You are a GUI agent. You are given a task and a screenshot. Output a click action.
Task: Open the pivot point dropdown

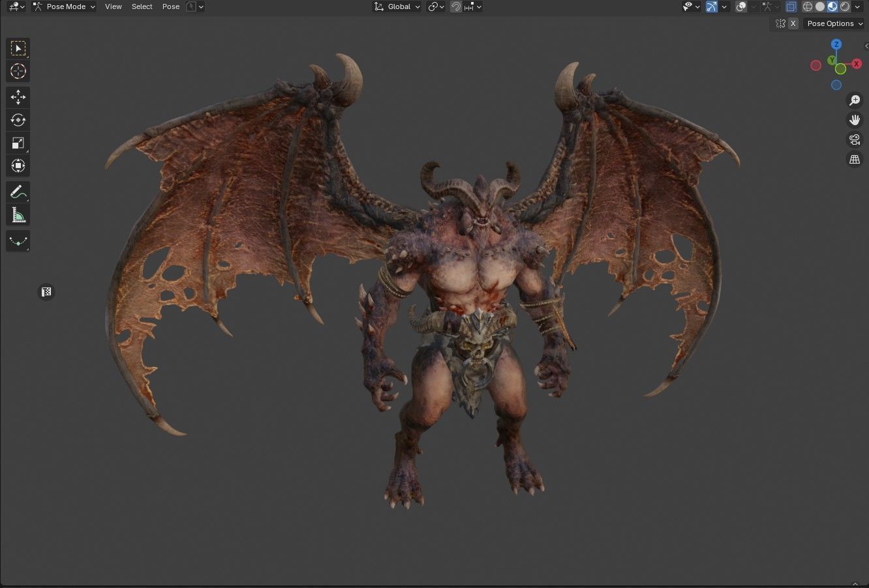[436, 7]
